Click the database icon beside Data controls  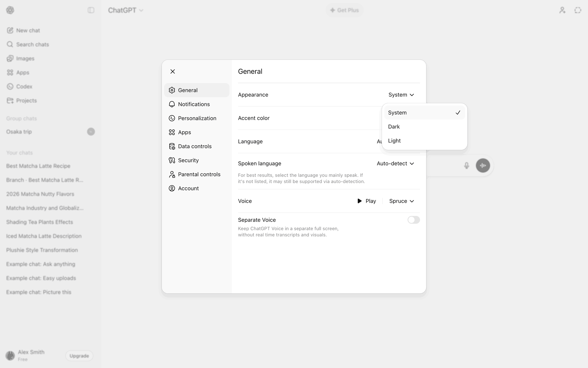click(172, 146)
